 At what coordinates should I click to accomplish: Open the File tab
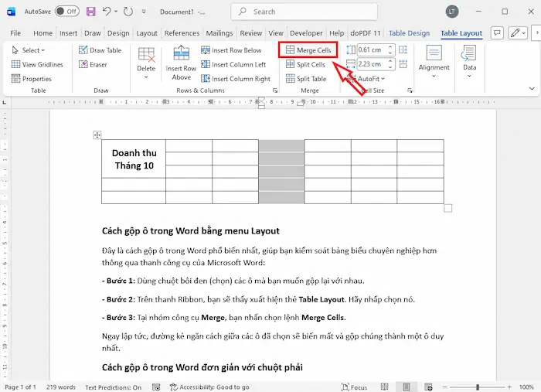pyautogui.click(x=15, y=33)
